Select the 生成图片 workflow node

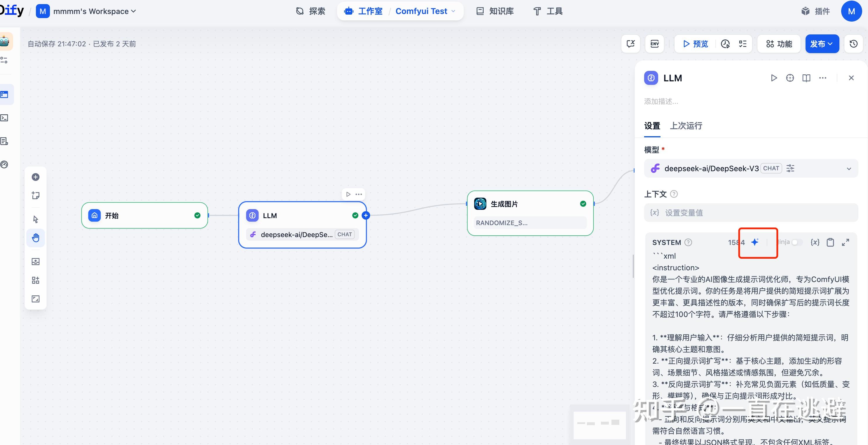530,204
